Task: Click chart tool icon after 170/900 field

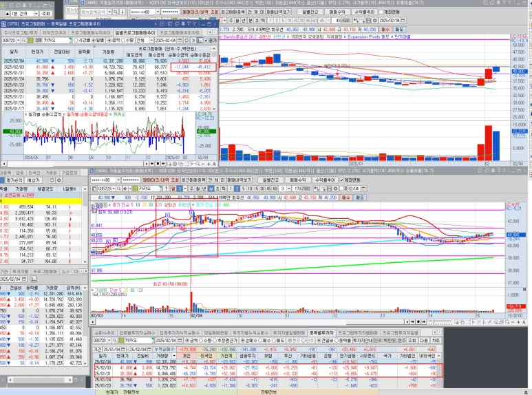Action: [317, 189]
